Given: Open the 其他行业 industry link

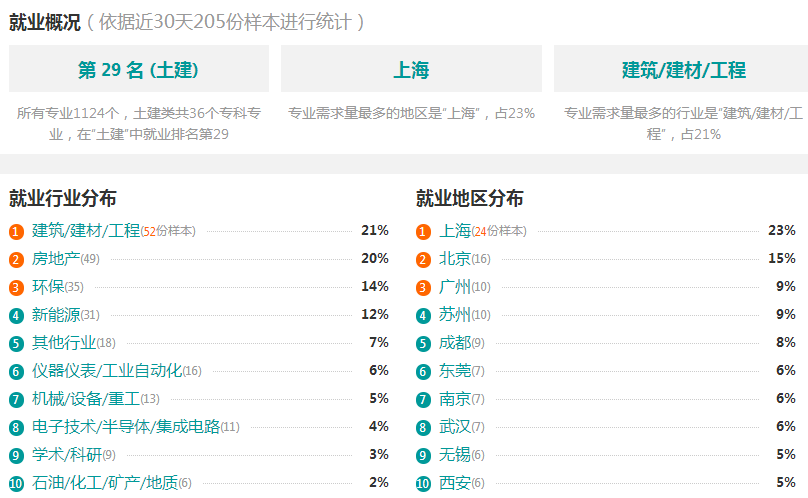Looking at the screenshot, I should tap(64, 342).
